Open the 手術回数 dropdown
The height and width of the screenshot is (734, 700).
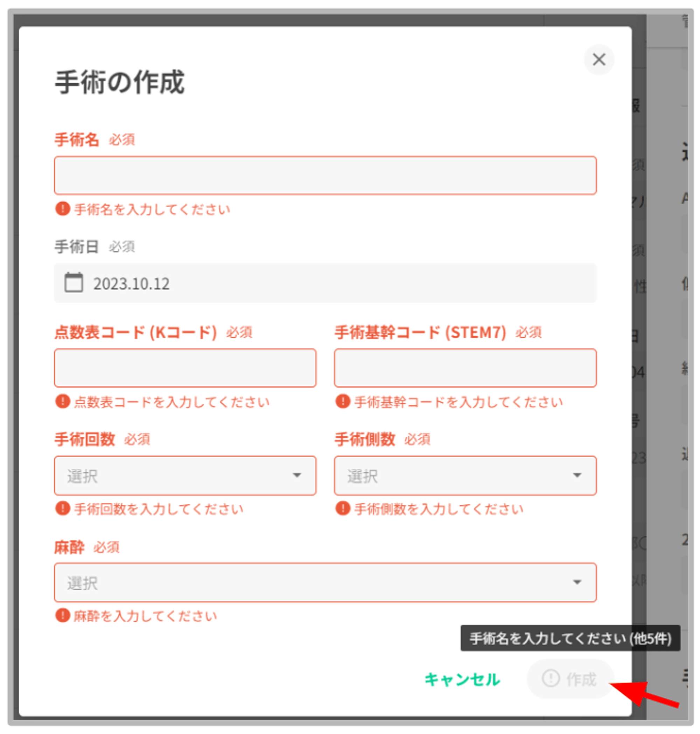[x=185, y=475]
